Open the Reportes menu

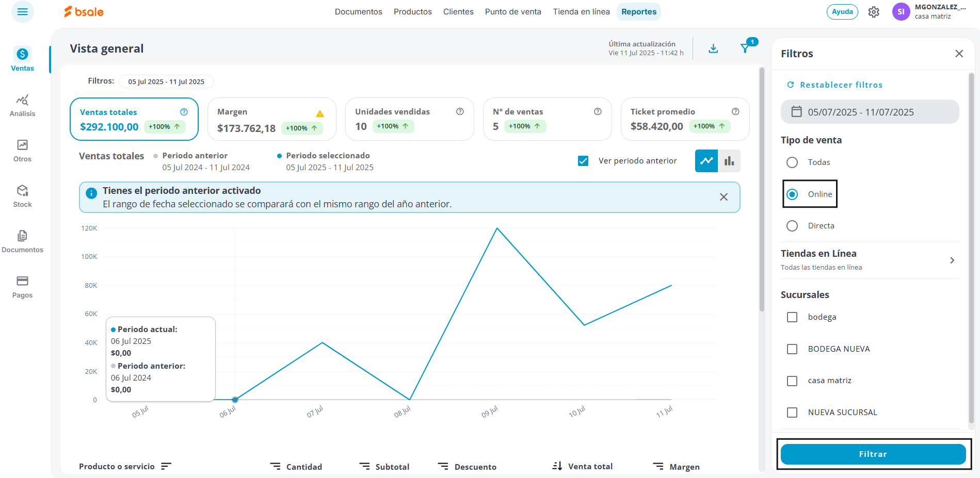coord(639,11)
